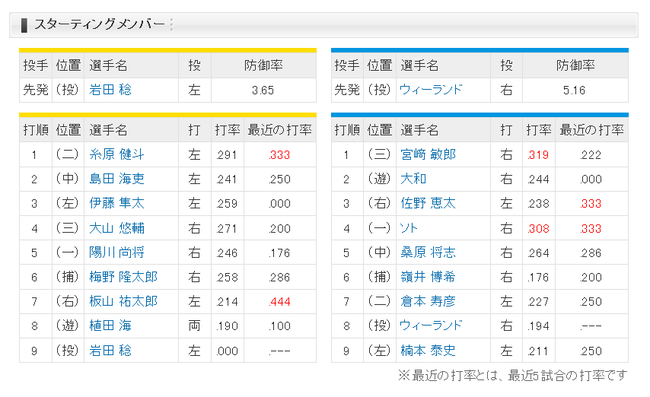Screen dimensions: 650x397
Task: Open player 宮﨑 敏郎 profile
Action: (428, 155)
